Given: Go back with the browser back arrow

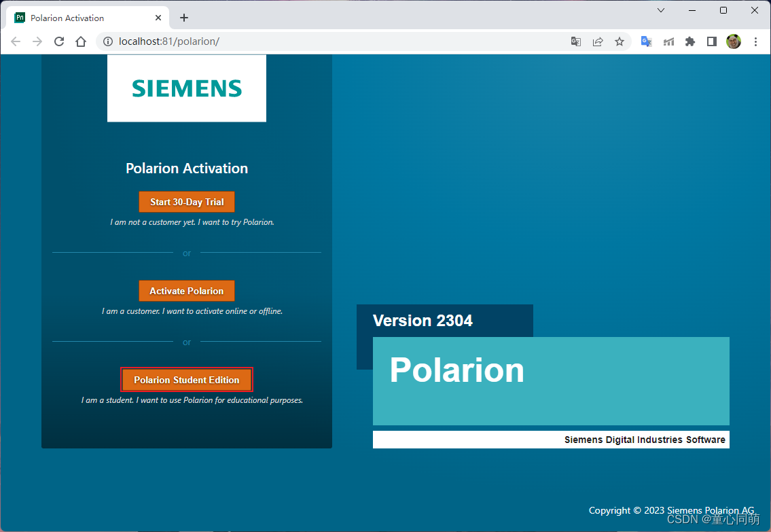Looking at the screenshot, I should (16, 41).
